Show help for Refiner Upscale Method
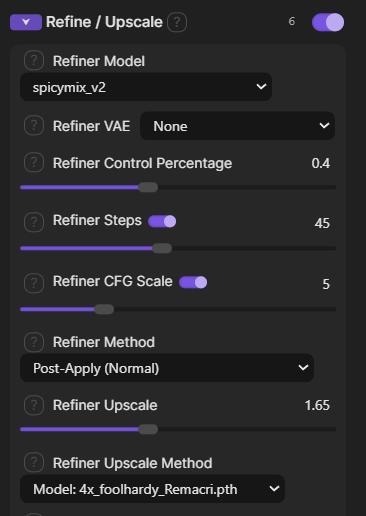The height and width of the screenshot is (516, 366). click(x=34, y=463)
